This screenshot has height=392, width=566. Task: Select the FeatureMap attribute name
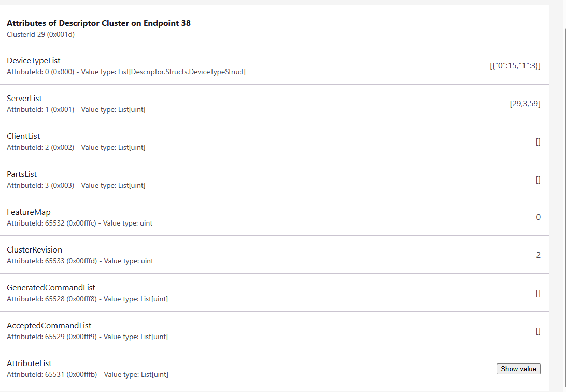tap(29, 212)
